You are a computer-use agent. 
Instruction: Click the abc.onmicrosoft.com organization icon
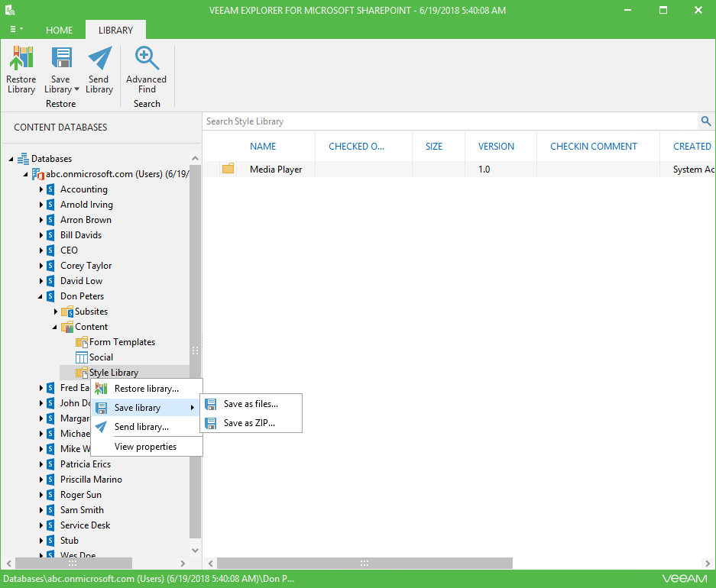(x=38, y=174)
